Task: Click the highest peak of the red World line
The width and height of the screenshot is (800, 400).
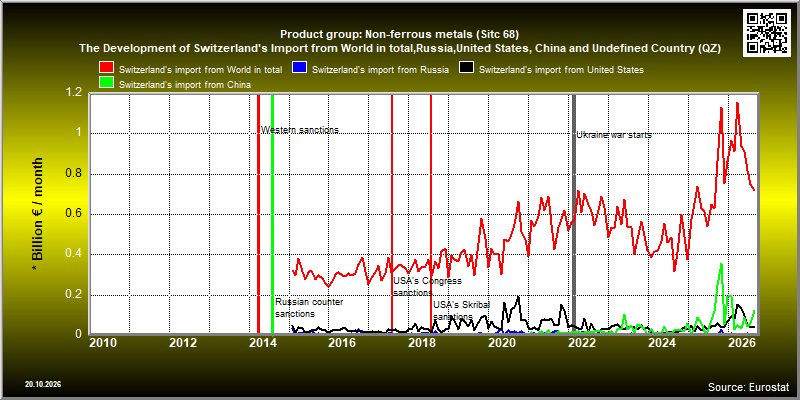Action: (737, 104)
